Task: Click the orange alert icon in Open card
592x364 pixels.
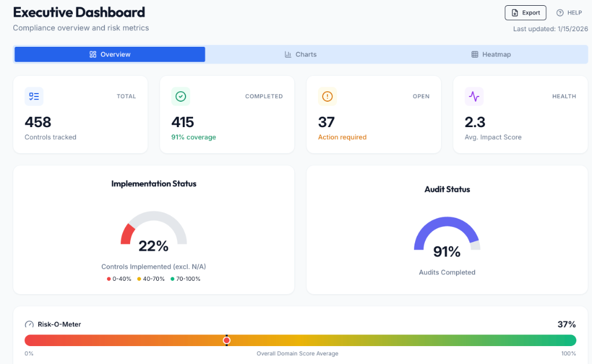Action: [327, 96]
